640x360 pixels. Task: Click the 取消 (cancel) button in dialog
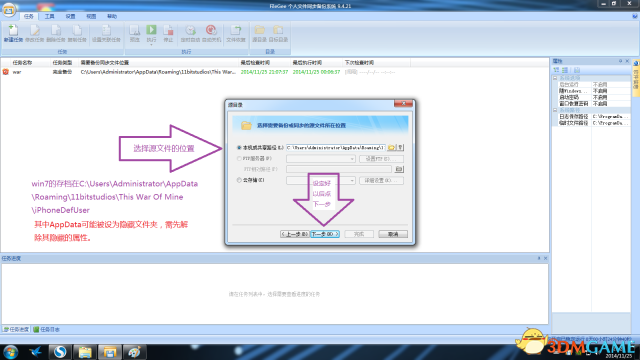click(x=393, y=234)
